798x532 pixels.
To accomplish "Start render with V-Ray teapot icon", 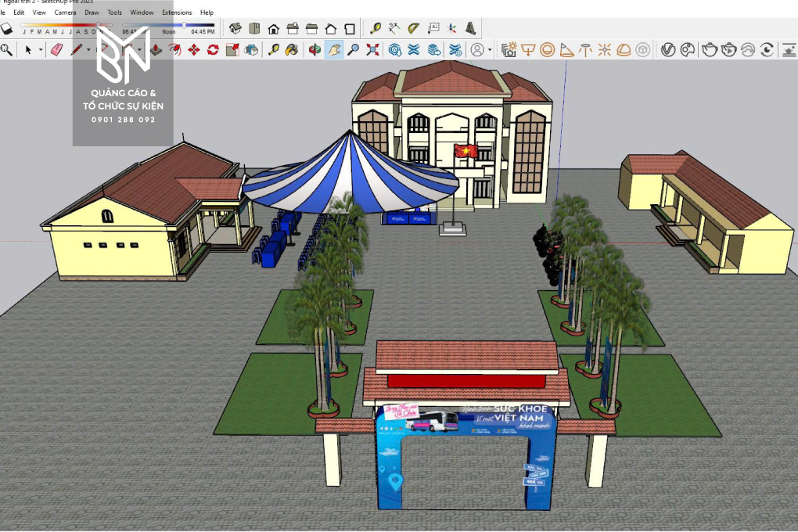I will pos(709,50).
